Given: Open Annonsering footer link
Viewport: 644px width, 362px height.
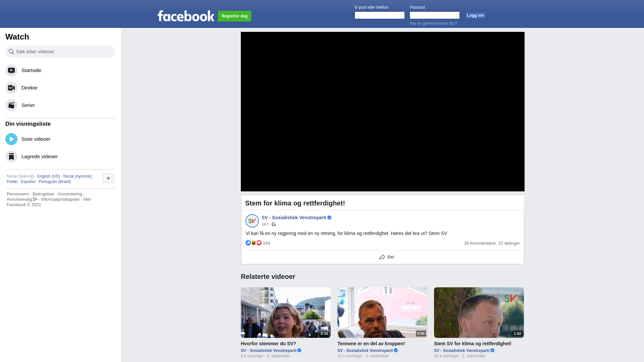Looking at the screenshot, I should (x=70, y=194).
